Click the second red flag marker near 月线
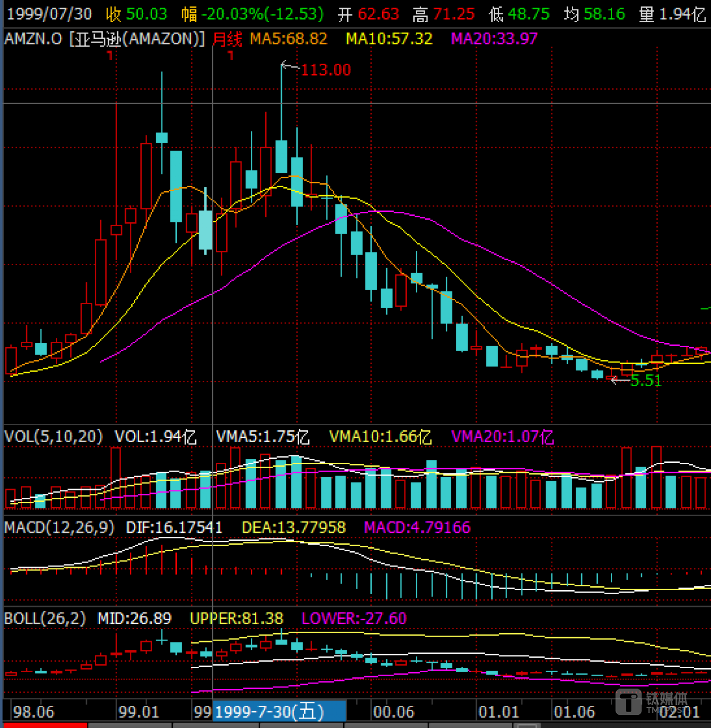 (230, 56)
